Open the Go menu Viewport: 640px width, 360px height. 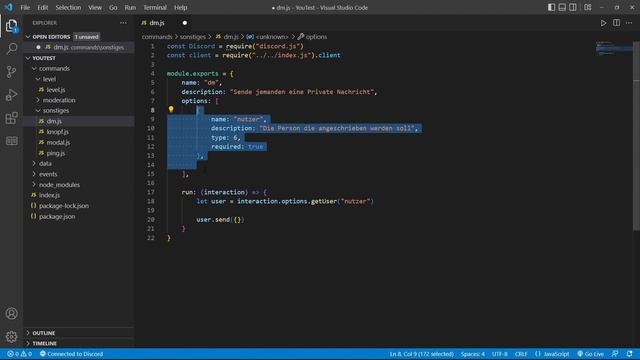113,7
